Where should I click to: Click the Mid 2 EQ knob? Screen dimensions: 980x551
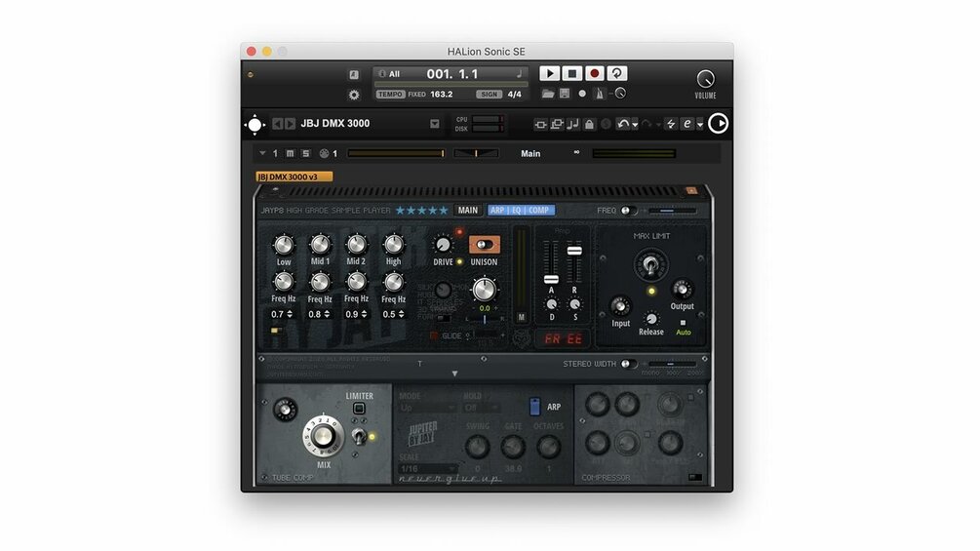(x=357, y=245)
